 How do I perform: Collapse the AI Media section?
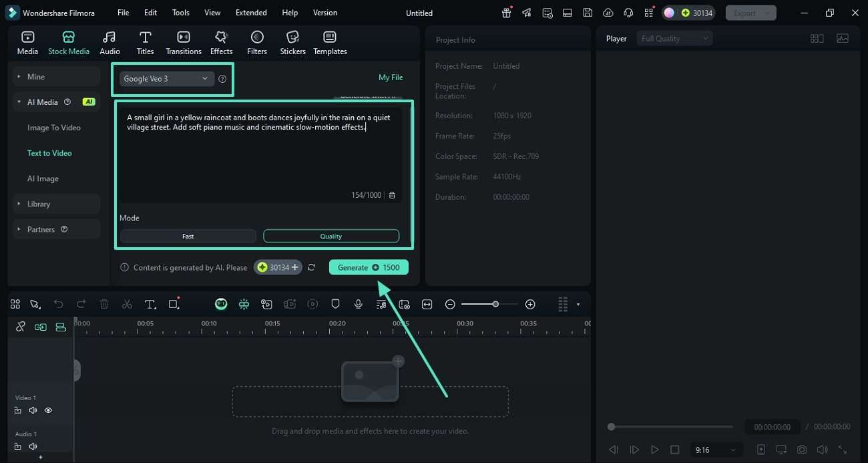pos(57,102)
